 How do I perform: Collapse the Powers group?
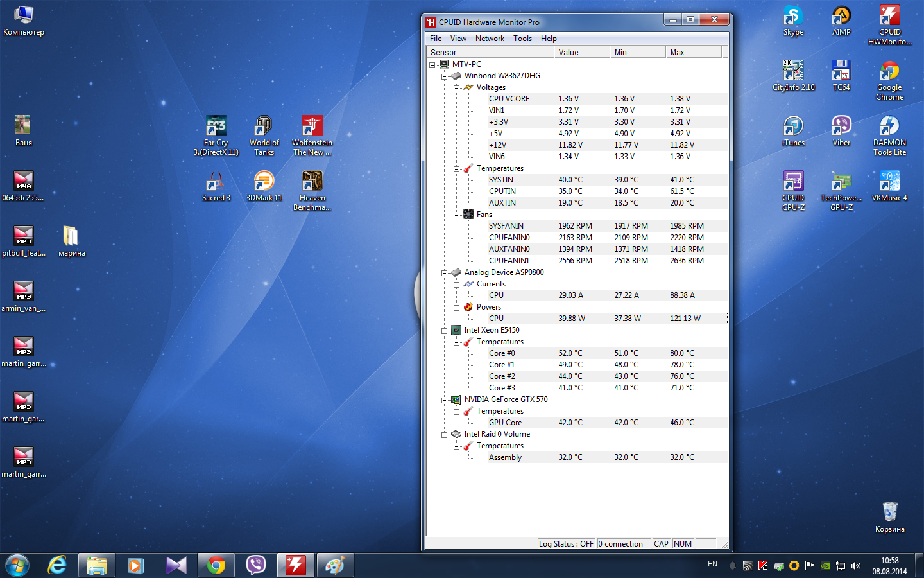[x=456, y=308]
